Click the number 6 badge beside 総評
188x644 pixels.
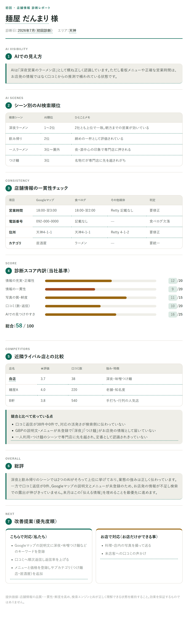pyautogui.click(x=9, y=466)
